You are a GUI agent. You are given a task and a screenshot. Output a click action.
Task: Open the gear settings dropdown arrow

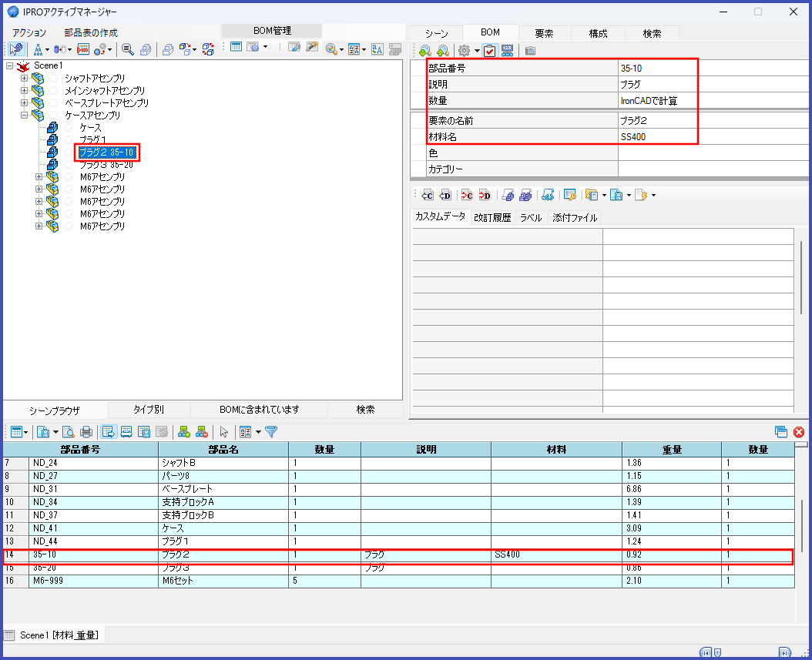pos(477,51)
